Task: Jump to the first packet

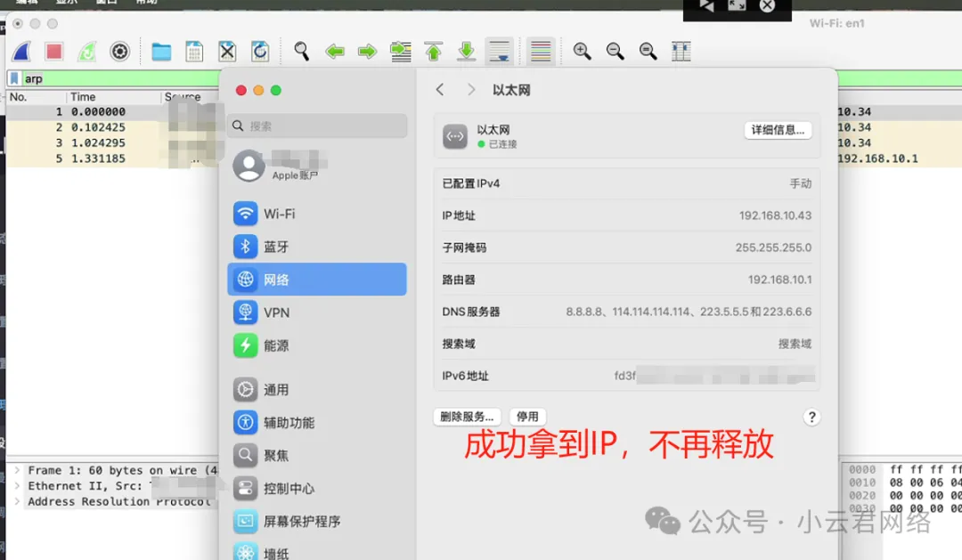Action: (x=434, y=52)
